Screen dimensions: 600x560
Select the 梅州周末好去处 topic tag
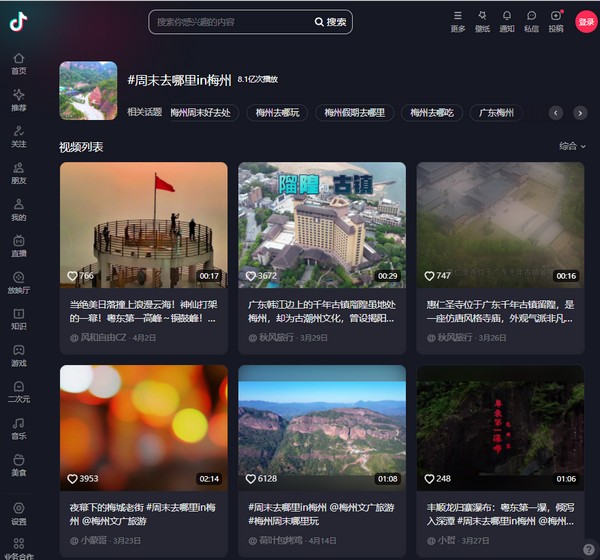point(200,113)
